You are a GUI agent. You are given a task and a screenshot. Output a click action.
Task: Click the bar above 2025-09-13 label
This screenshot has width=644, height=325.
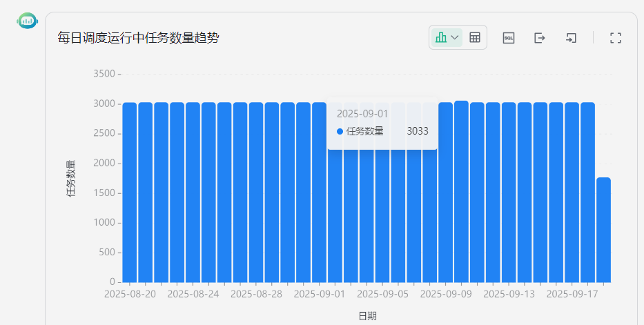(x=509, y=193)
